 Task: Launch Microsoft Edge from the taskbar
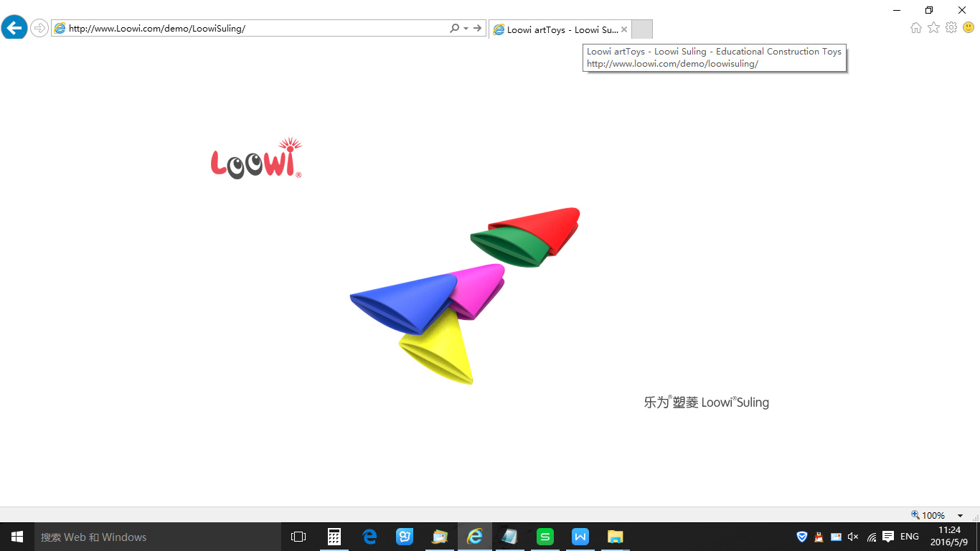click(x=369, y=536)
